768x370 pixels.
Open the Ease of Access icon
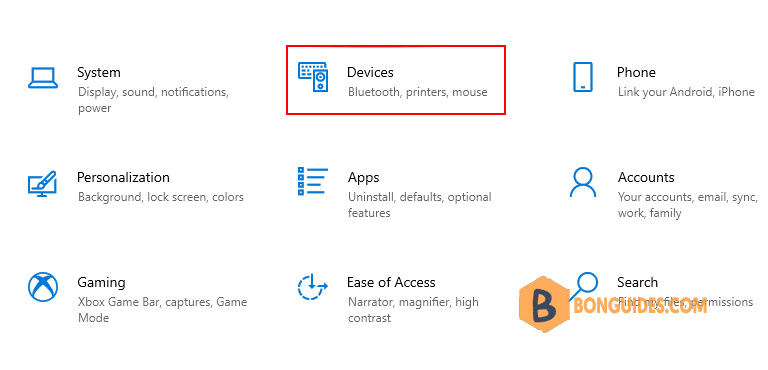(x=312, y=287)
